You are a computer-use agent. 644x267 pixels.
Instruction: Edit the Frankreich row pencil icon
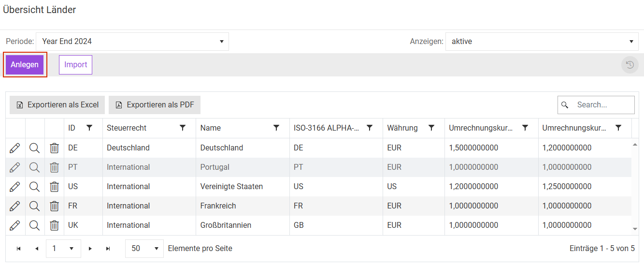point(15,206)
